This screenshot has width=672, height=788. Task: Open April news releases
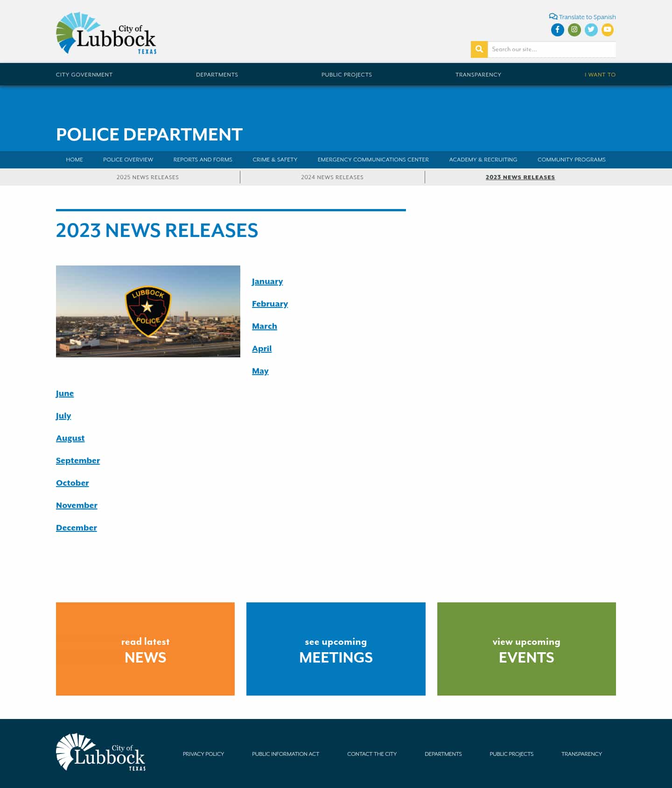(x=262, y=349)
